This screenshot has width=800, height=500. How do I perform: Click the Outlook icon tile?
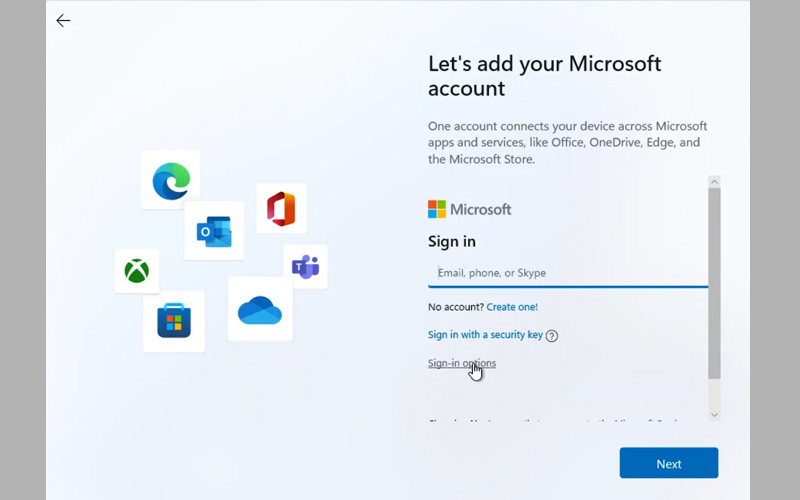click(214, 231)
